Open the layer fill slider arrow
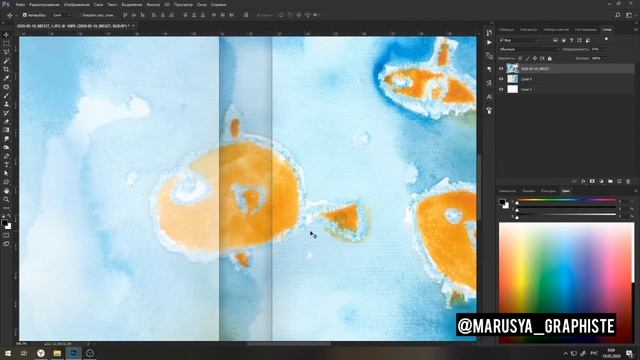The image size is (640, 360). pos(604,58)
